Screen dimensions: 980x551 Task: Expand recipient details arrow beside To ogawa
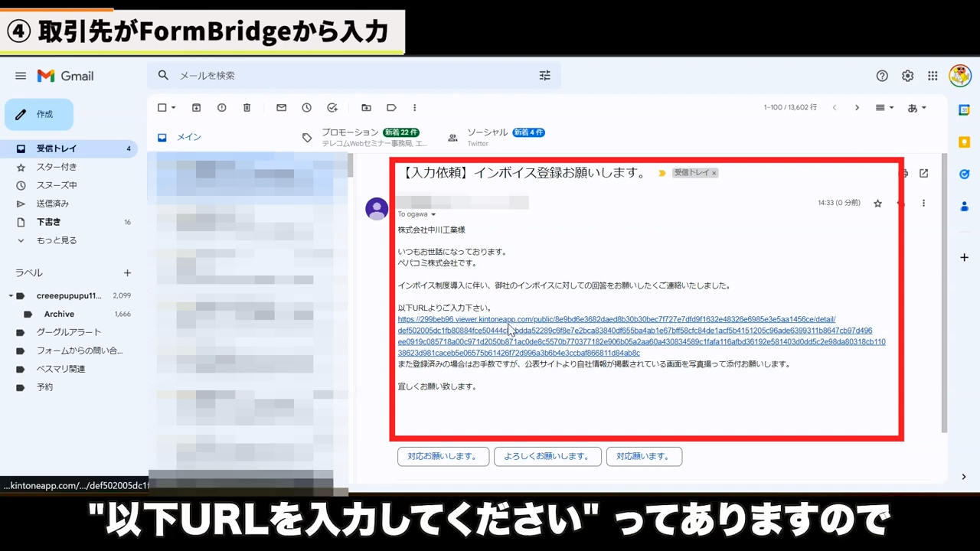click(x=433, y=215)
